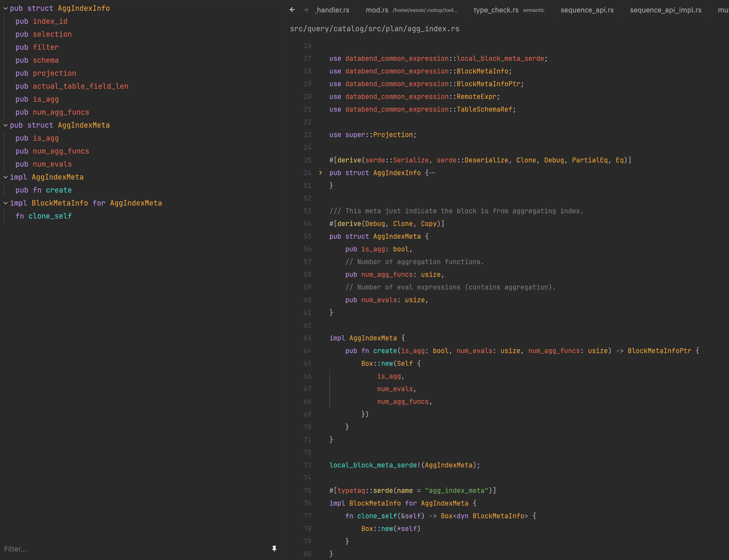Collapse pub struct AggIndexInfo outline node
Image resolution: width=729 pixels, height=560 pixels.
[x=6, y=8]
